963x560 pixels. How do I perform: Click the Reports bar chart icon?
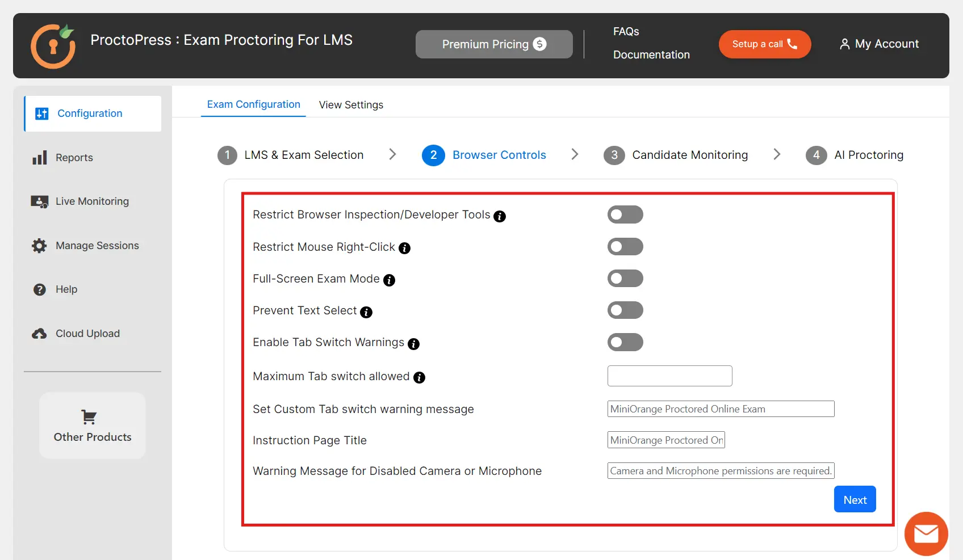(x=40, y=158)
